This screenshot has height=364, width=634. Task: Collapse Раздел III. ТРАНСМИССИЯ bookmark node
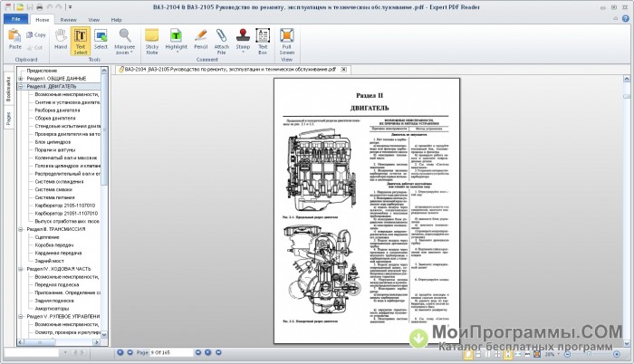tap(21, 229)
